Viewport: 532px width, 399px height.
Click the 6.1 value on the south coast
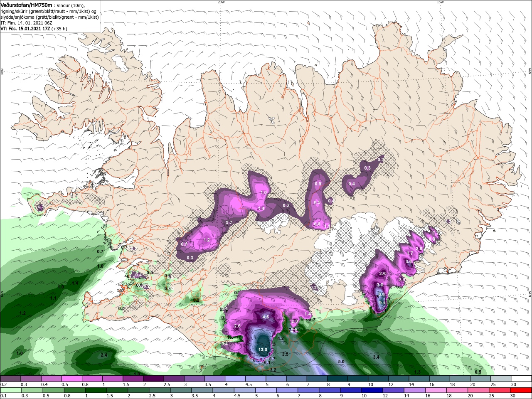coord(267,362)
